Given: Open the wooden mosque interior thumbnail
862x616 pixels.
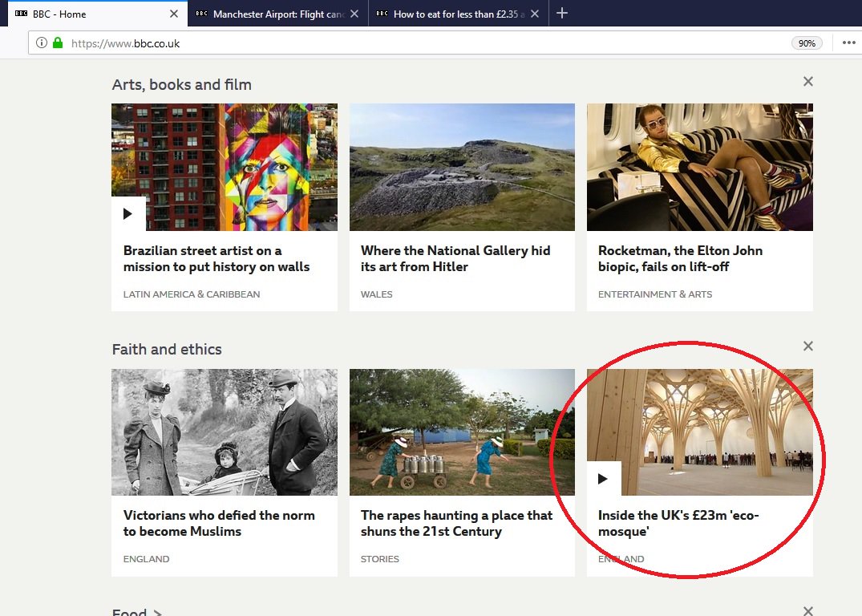Looking at the screenshot, I should point(700,432).
